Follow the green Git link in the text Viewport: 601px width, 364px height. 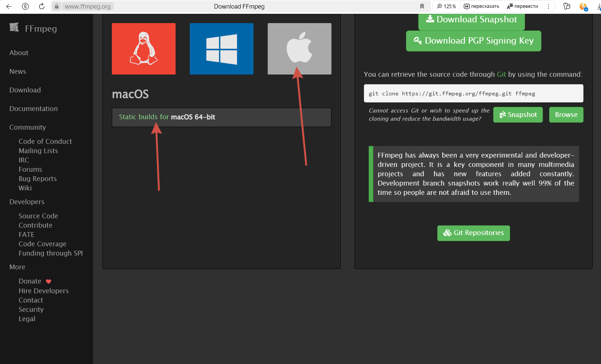501,75
